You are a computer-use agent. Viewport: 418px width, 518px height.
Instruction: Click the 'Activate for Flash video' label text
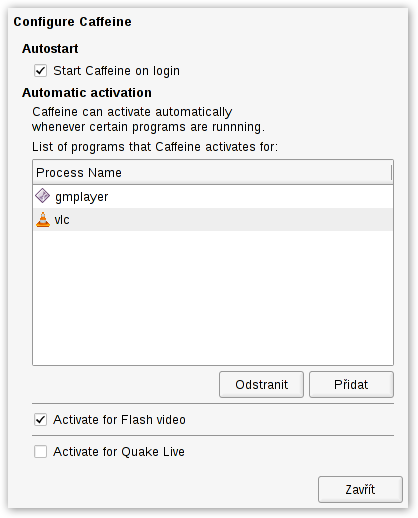tap(119, 420)
